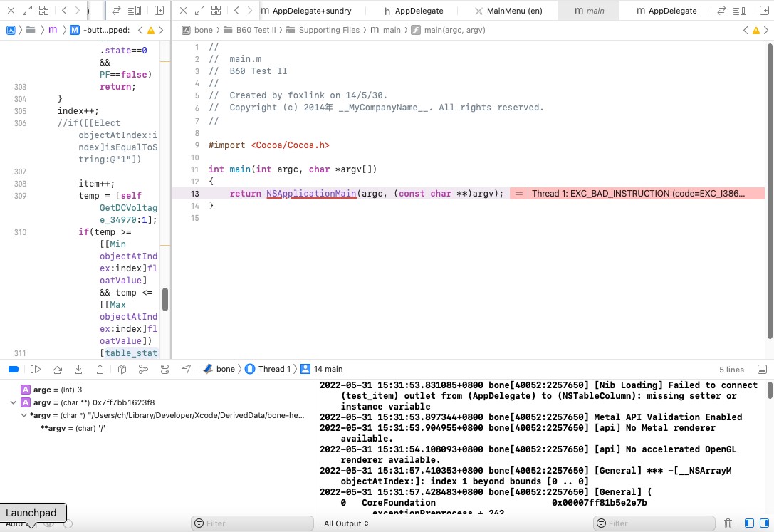Click Simulate Location arrow icon

coord(187,369)
